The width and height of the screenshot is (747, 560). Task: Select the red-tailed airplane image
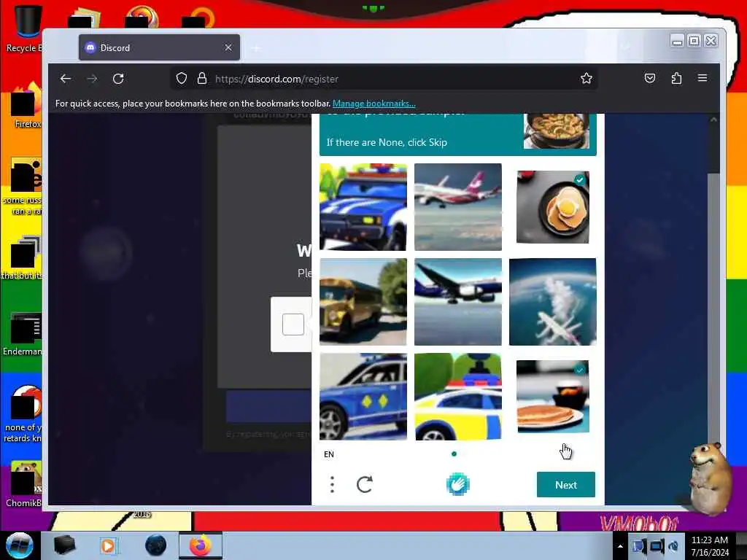pos(458,206)
